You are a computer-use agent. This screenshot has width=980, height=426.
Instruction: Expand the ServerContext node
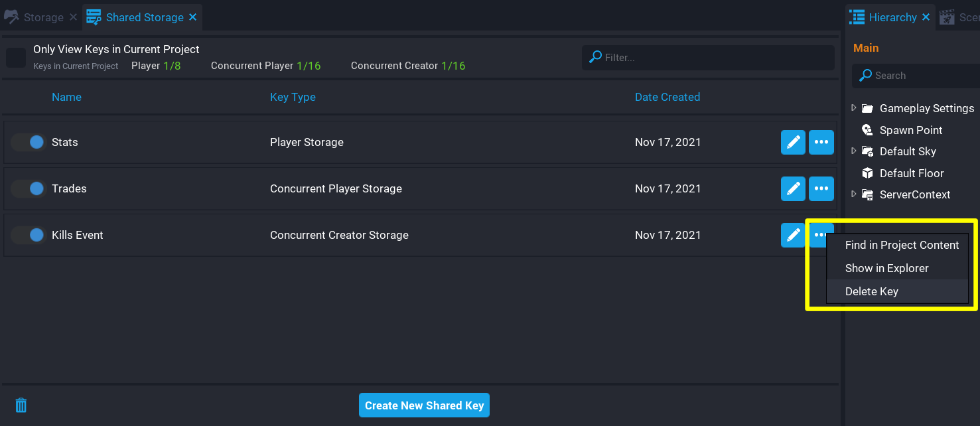854,194
